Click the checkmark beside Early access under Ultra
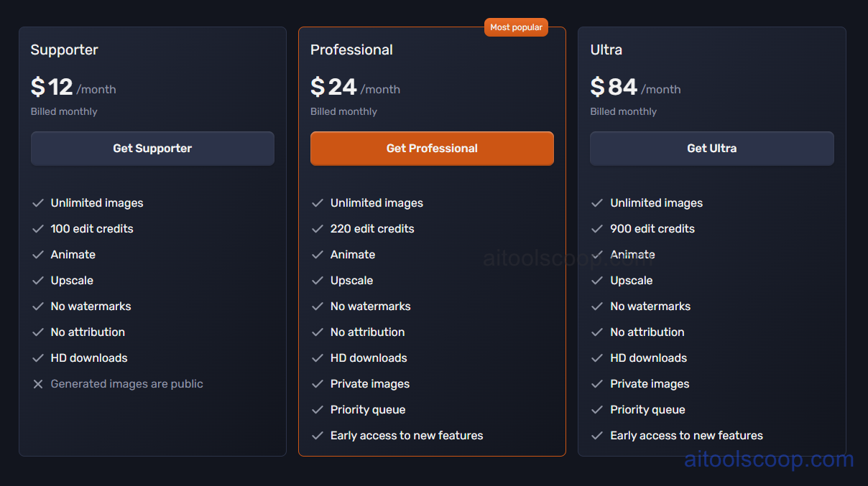The height and width of the screenshot is (486, 868). [x=597, y=436]
